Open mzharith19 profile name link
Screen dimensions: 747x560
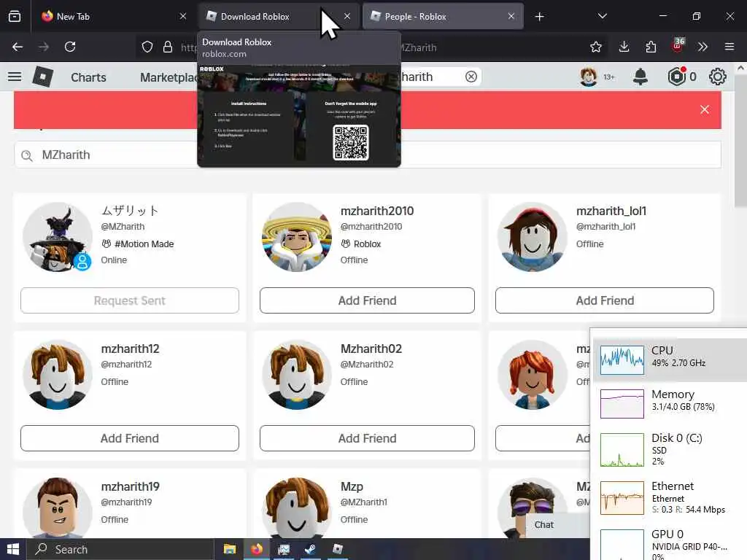(130, 486)
